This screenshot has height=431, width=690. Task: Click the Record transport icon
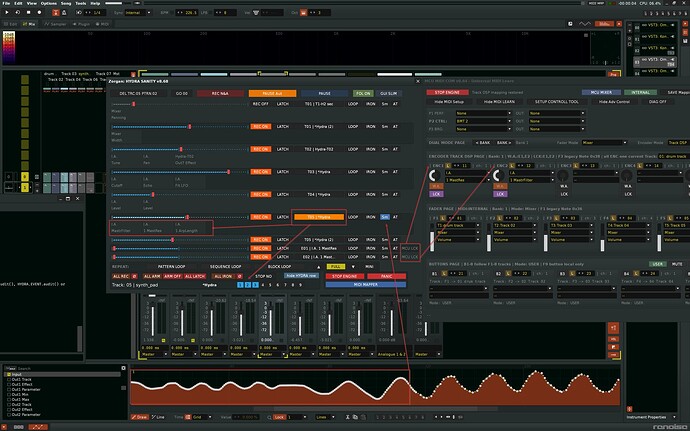(x=39, y=12)
